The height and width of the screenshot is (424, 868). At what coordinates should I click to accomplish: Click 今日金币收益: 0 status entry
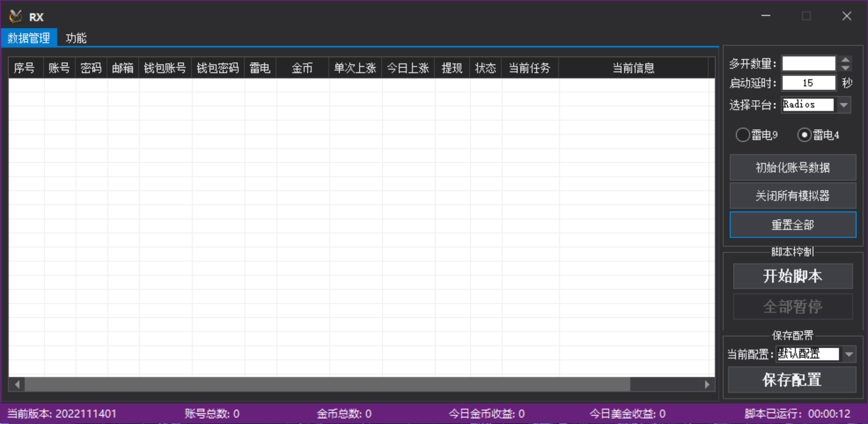tap(487, 414)
